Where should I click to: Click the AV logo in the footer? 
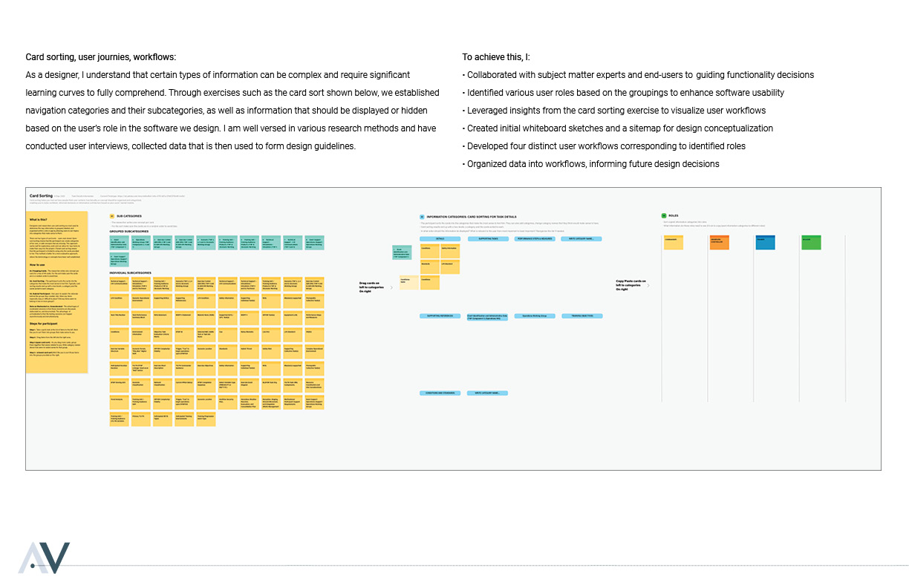coord(44,558)
